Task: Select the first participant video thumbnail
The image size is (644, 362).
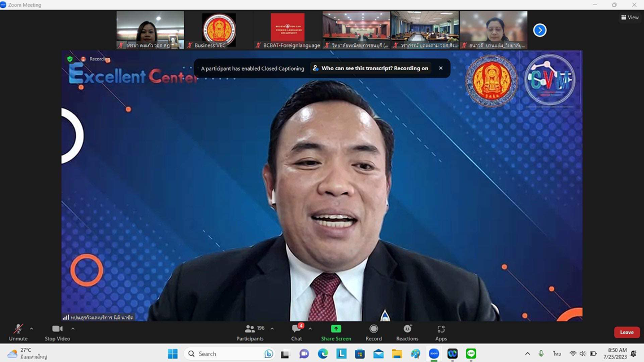Action: (150, 30)
